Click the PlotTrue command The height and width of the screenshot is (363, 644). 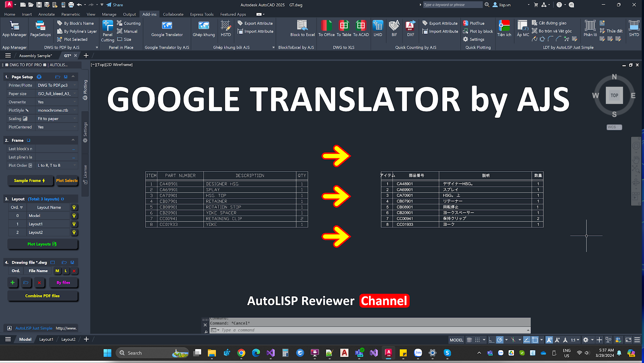tap(474, 23)
